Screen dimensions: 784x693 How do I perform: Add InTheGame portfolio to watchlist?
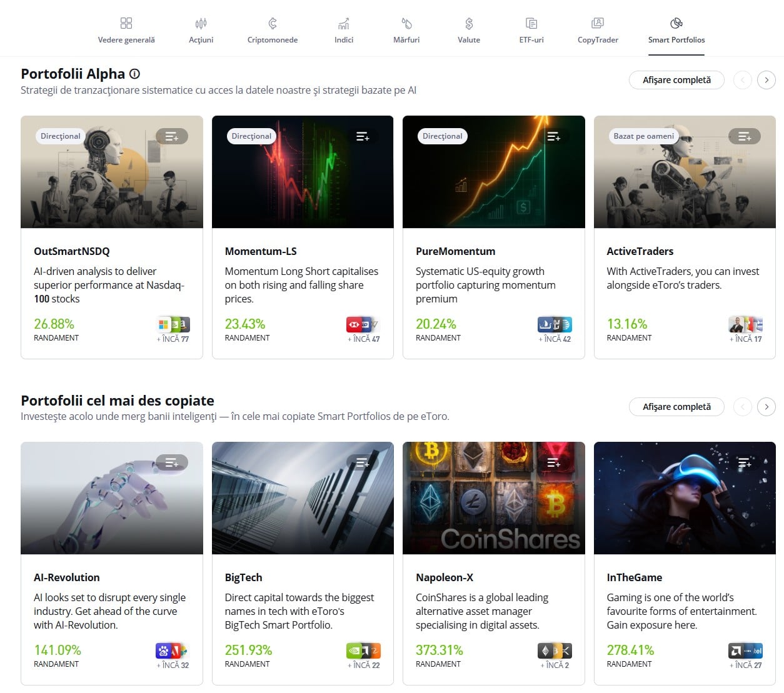pos(744,462)
